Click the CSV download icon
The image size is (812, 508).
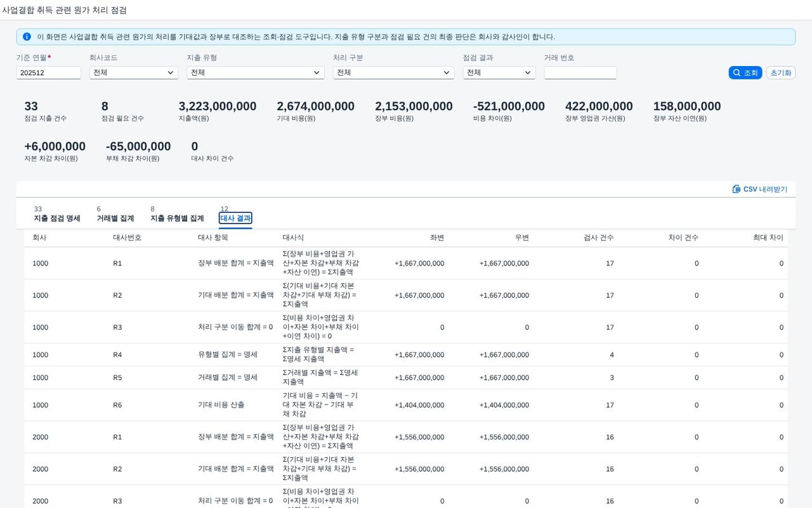click(737, 189)
